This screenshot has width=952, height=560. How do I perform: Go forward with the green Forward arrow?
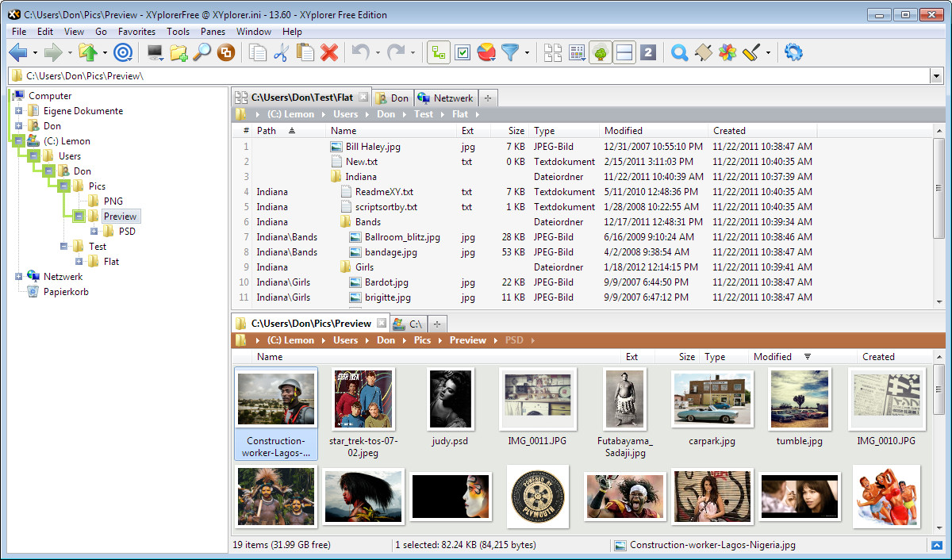coord(53,53)
